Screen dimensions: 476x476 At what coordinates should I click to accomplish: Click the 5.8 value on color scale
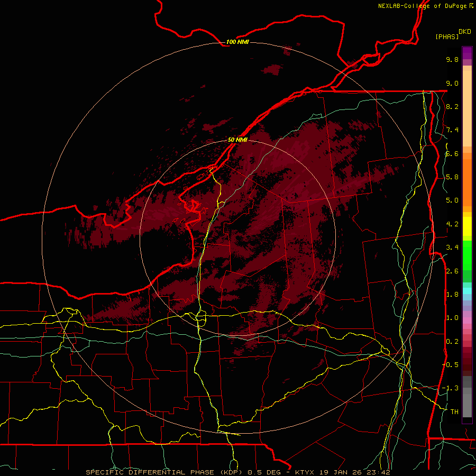(x=452, y=177)
